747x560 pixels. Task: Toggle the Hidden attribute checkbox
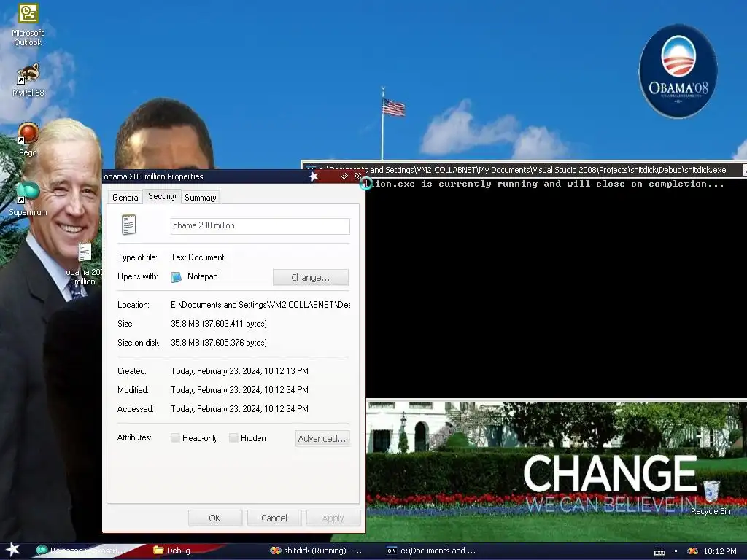(x=233, y=437)
